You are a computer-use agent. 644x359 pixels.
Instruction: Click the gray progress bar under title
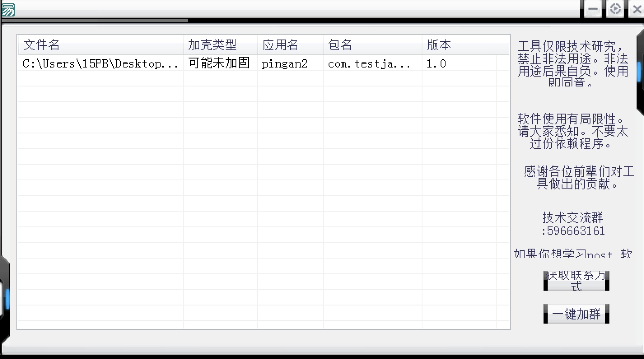[95, 20]
